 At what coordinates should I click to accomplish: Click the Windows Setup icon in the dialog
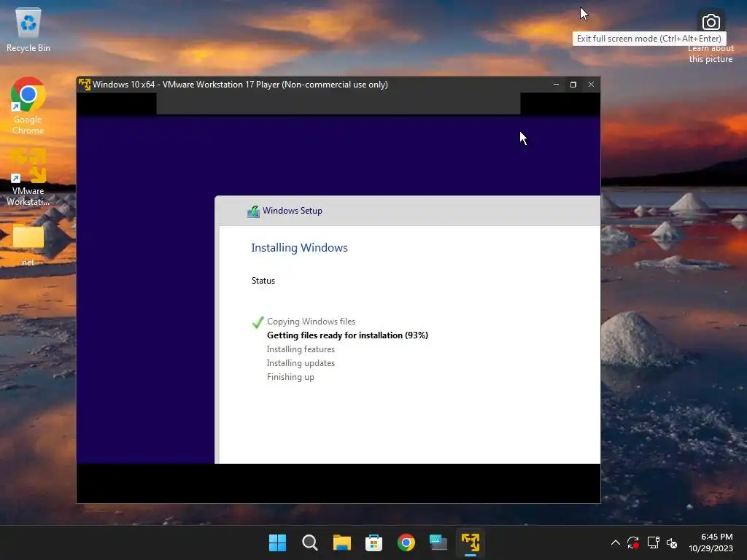[253, 211]
